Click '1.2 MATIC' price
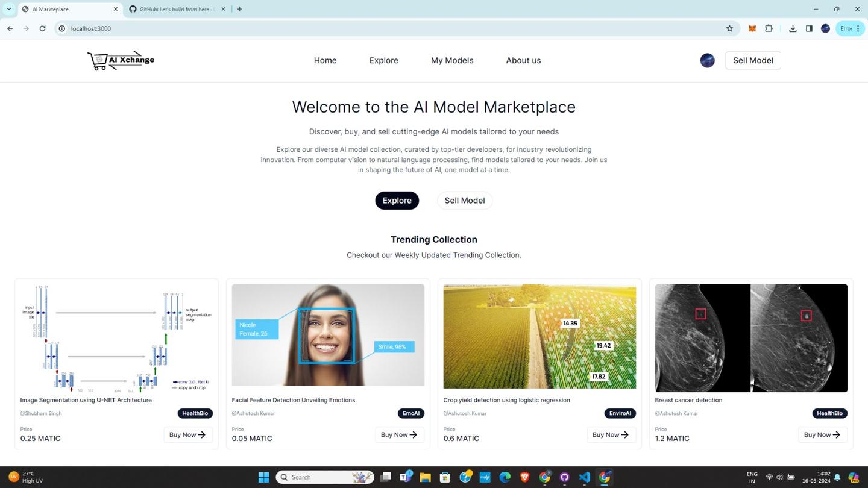This screenshot has width=868, height=488. pos(672,438)
